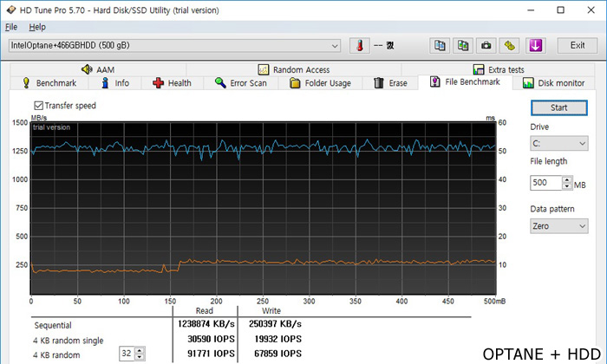
Task: Increase the queue depth with up arrow
Action: click(140, 350)
